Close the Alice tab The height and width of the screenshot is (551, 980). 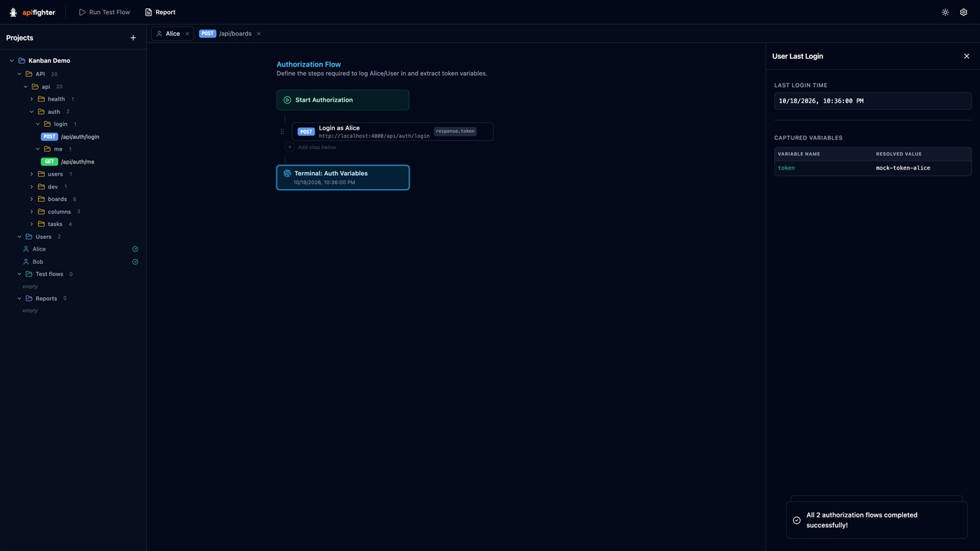click(187, 34)
